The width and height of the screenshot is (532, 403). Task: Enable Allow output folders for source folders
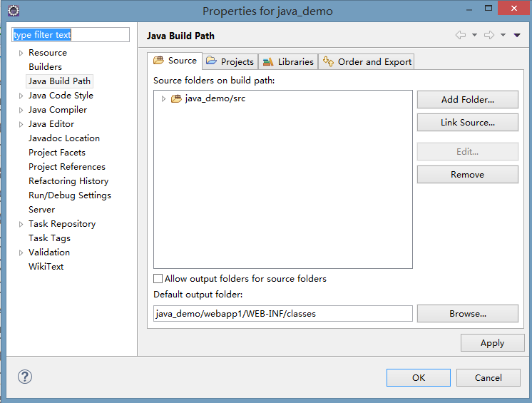pyautogui.click(x=158, y=279)
